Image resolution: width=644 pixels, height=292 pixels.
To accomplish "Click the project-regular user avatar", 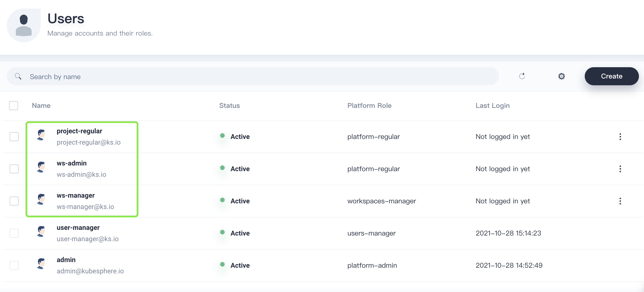I will (x=41, y=135).
